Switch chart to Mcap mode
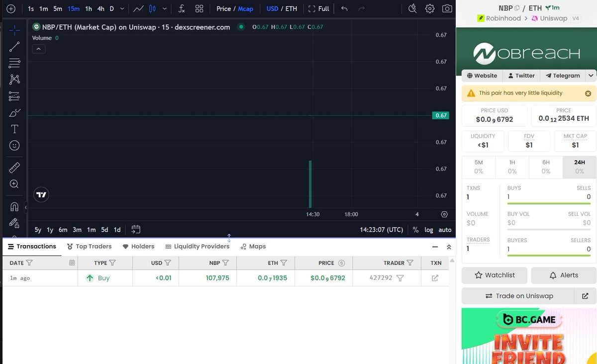 coord(246,8)
